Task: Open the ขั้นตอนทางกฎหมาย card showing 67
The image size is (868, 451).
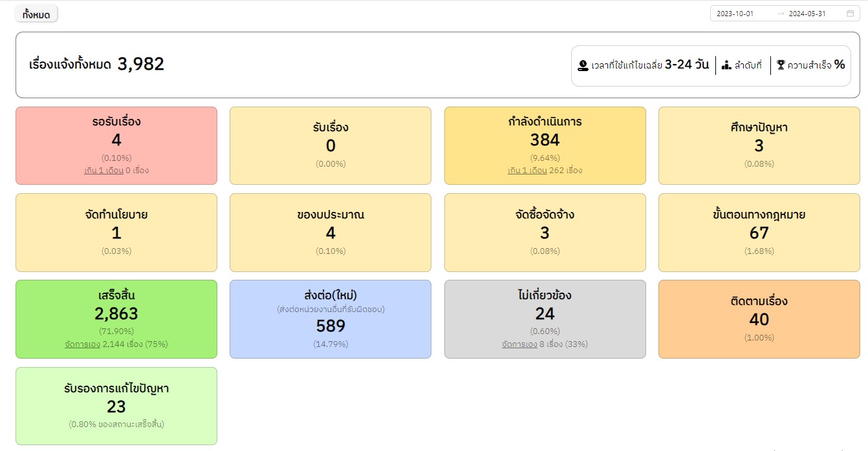Action: (x=759, y=232)
